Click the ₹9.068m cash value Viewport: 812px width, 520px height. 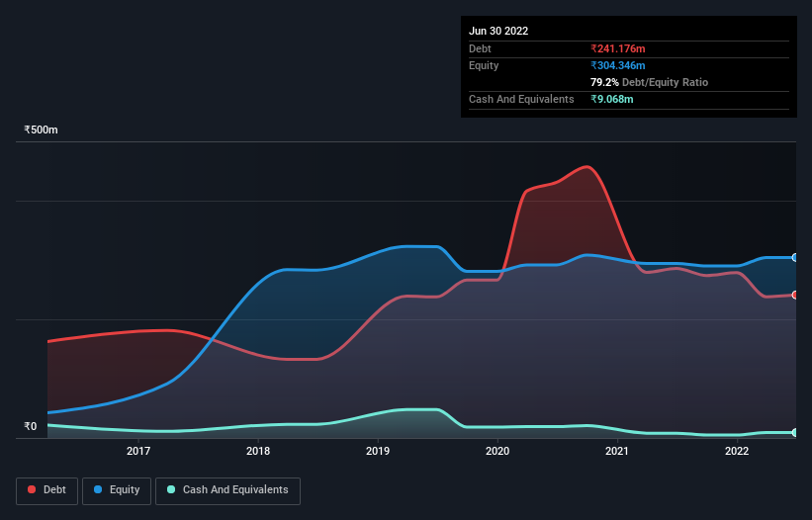click(611, 99)
